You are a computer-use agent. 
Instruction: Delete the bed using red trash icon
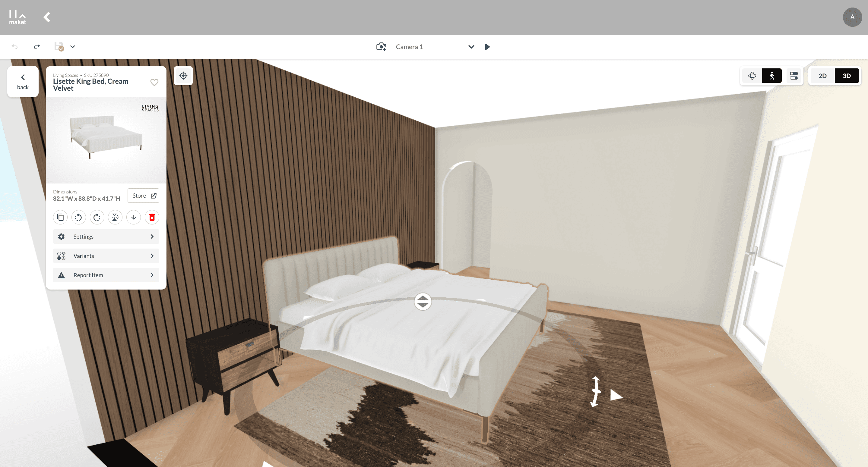click(152, 217)
